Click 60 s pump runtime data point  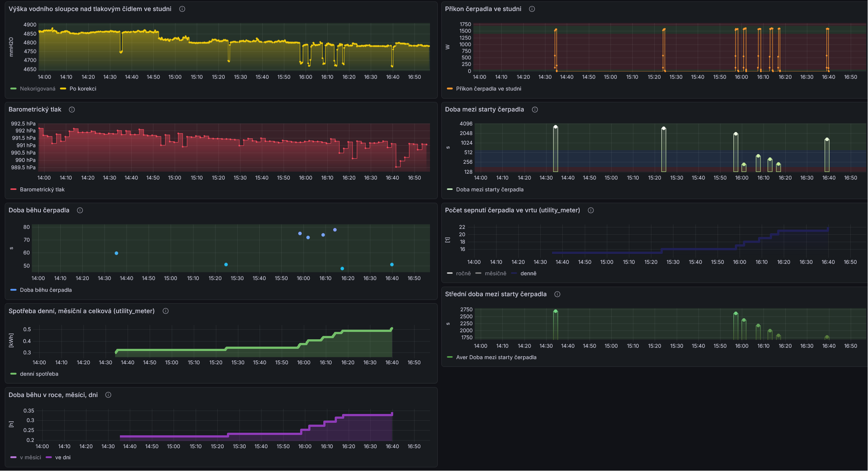116,254
